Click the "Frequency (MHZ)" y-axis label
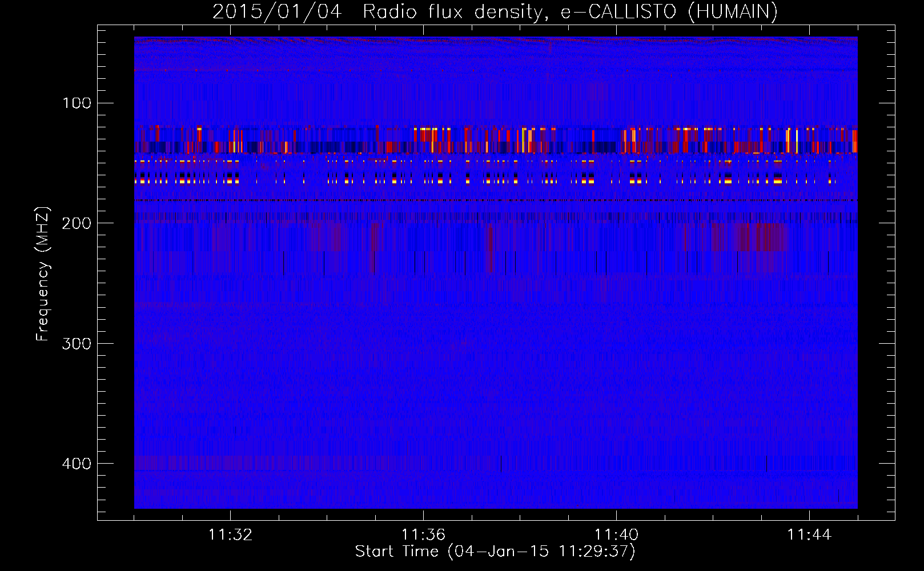The image size is (924, 571). pos(43,274)
